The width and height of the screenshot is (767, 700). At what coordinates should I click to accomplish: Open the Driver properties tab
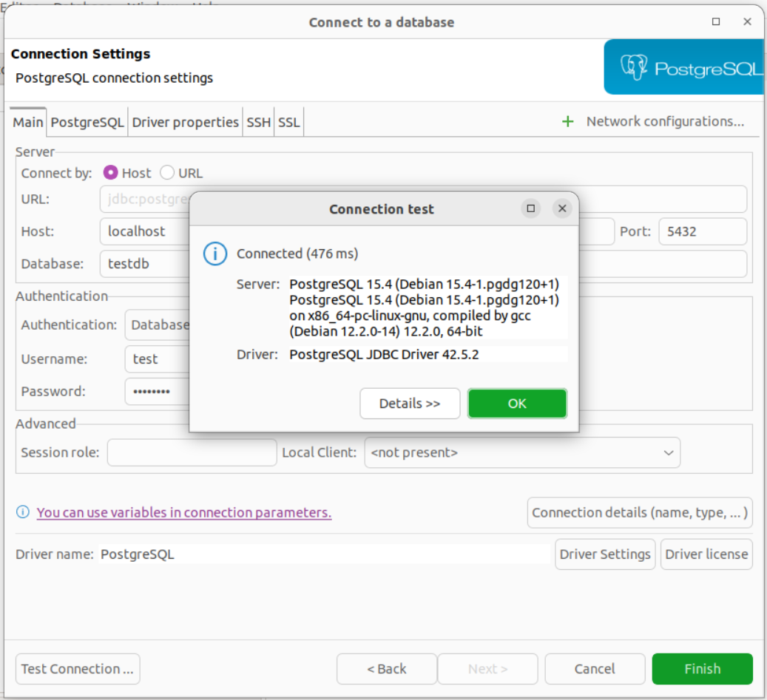click(x=185, y=121)
